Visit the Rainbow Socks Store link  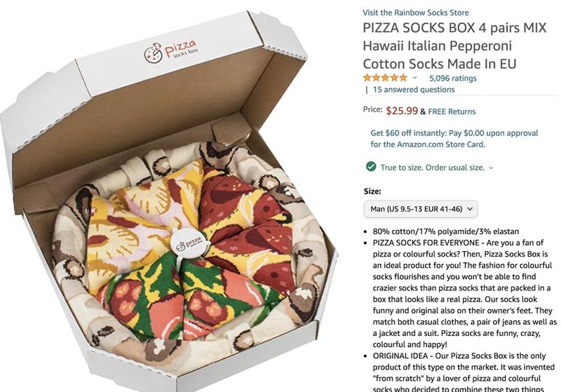point(416,13)
